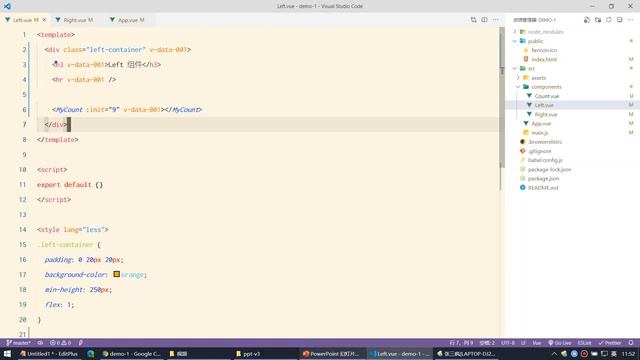The height and width of the screenshot is (360, 640).
Task: Place cursor on the MyCount tag line
Action: (127, 109)
